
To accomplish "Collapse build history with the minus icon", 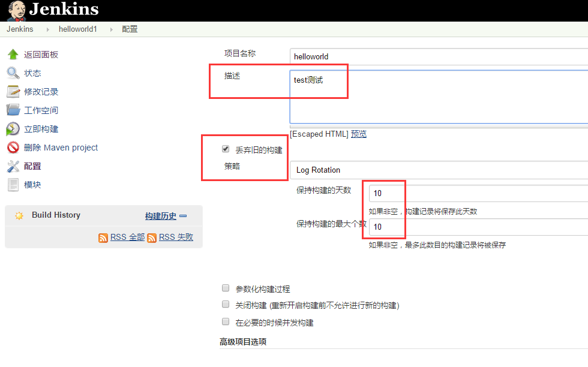I will click(x=183, y=216).
